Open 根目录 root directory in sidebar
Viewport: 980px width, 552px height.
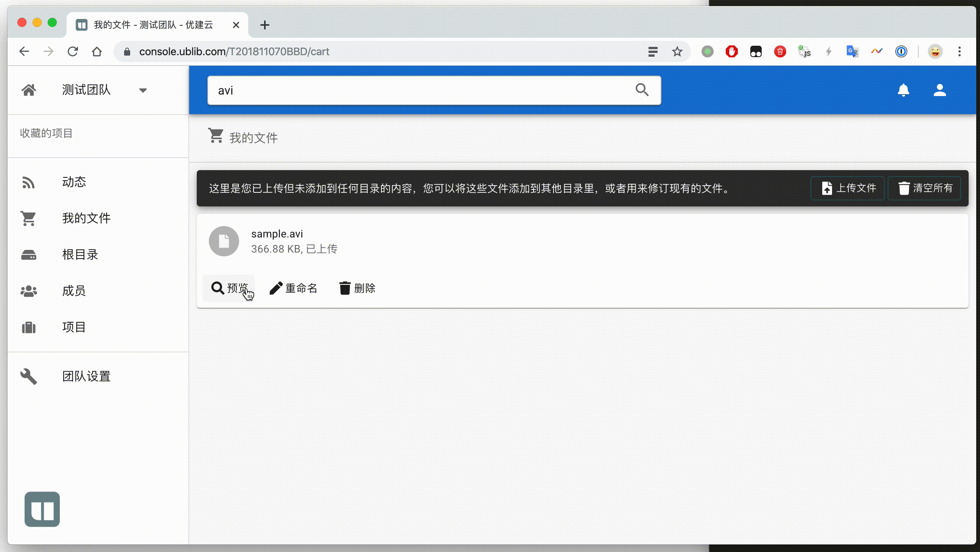pyautogui.click(x=80, y=255)
